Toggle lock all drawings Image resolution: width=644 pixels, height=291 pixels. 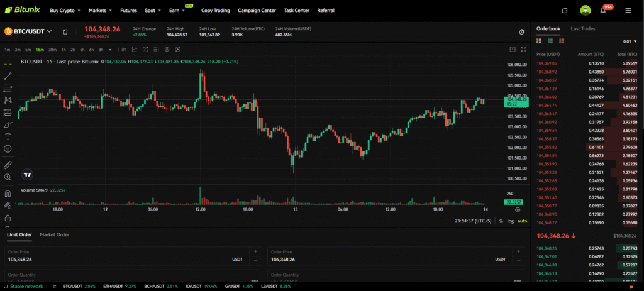(8, 218)
